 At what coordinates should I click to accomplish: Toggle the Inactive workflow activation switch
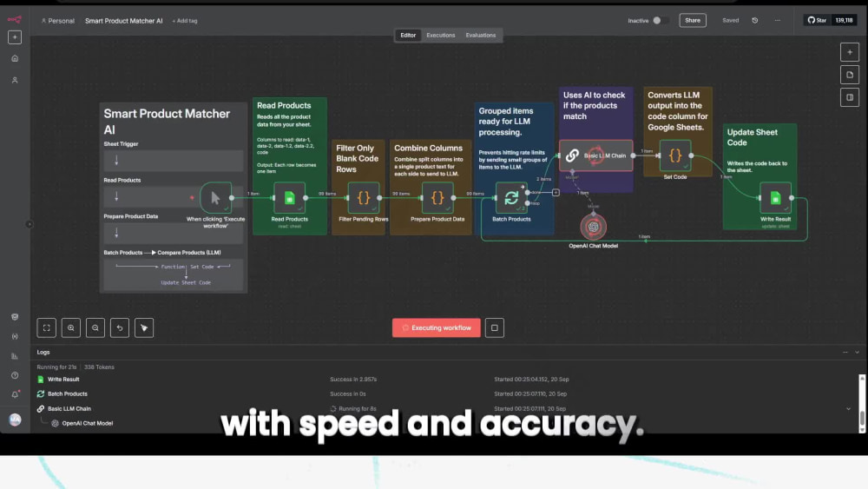point(660,21)
